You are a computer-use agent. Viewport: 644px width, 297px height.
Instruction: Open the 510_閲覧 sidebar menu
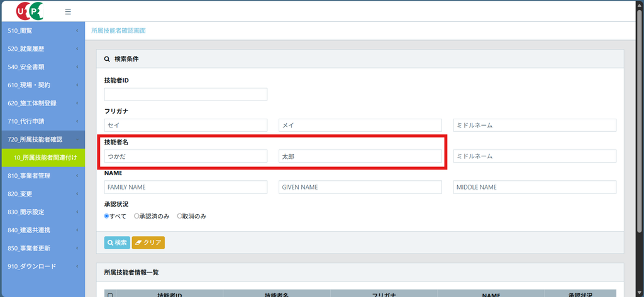click(x=43, y=31)
